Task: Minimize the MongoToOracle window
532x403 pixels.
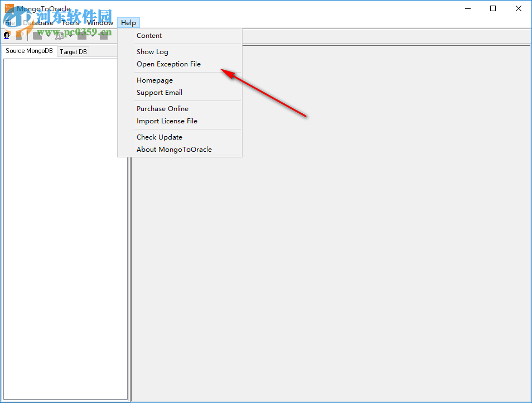Action: (x=468, y=8)
